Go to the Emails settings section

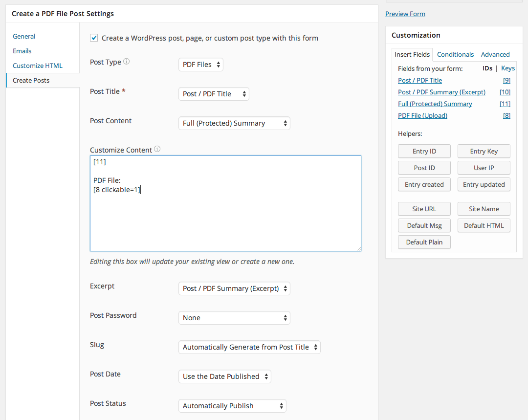(x=22, y=51)
